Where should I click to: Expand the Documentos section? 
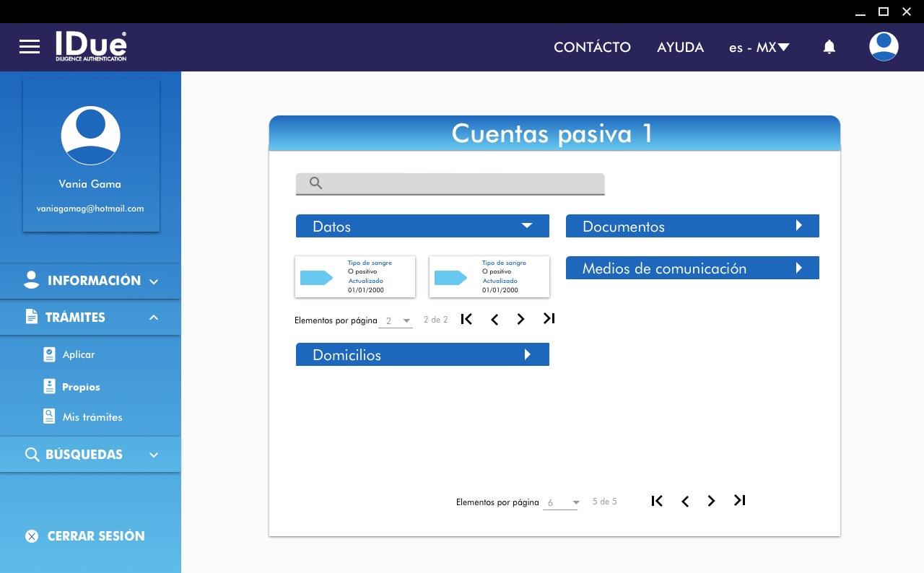[x=798, y=226]
